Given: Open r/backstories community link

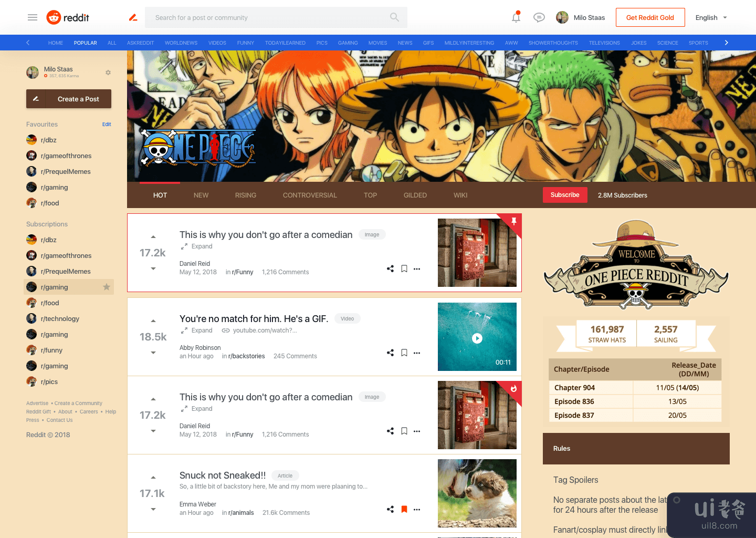Looking at the screenshot, I should (x=246, y=356).
